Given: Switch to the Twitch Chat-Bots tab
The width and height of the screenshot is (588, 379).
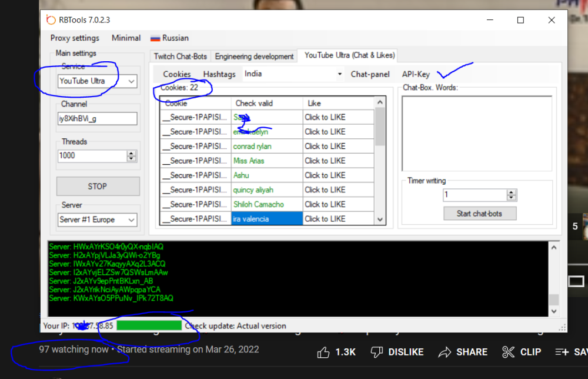Looking at the screenshot, I should click(x=180, y=56).
